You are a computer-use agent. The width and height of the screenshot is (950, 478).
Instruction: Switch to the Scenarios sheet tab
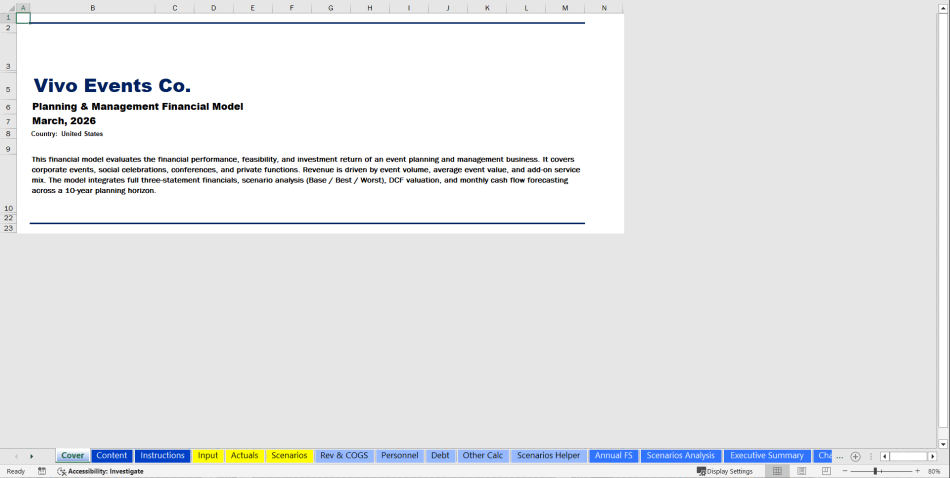(289, 456)
